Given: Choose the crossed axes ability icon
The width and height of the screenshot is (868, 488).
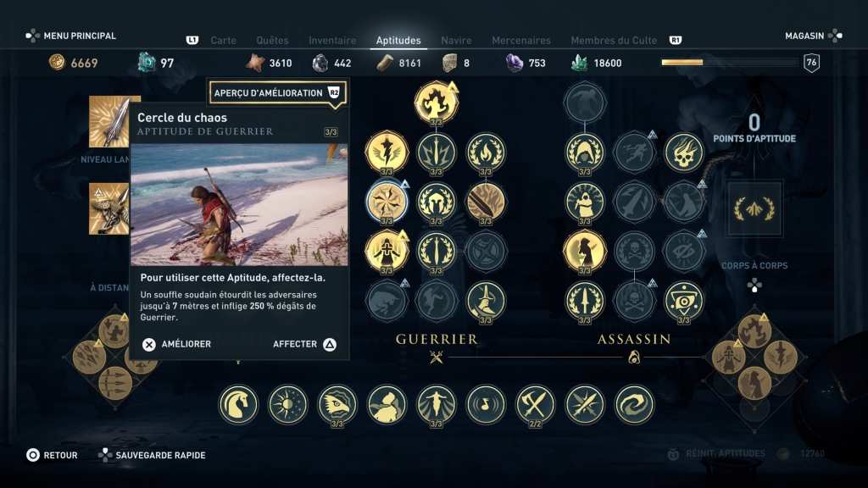Looking at the screenshot, I should [x=535, y=404].
